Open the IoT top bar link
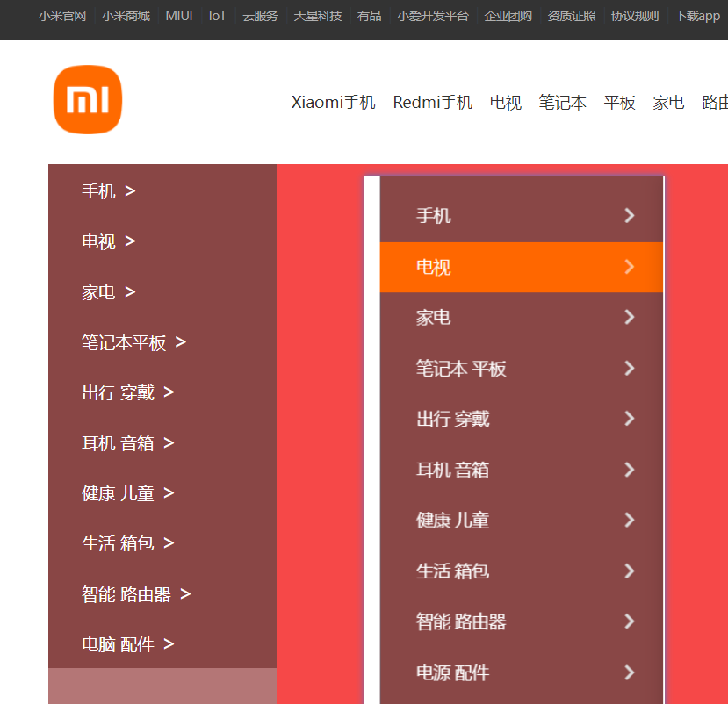Viewport: 728px width, 704px height. click(217, 17)
